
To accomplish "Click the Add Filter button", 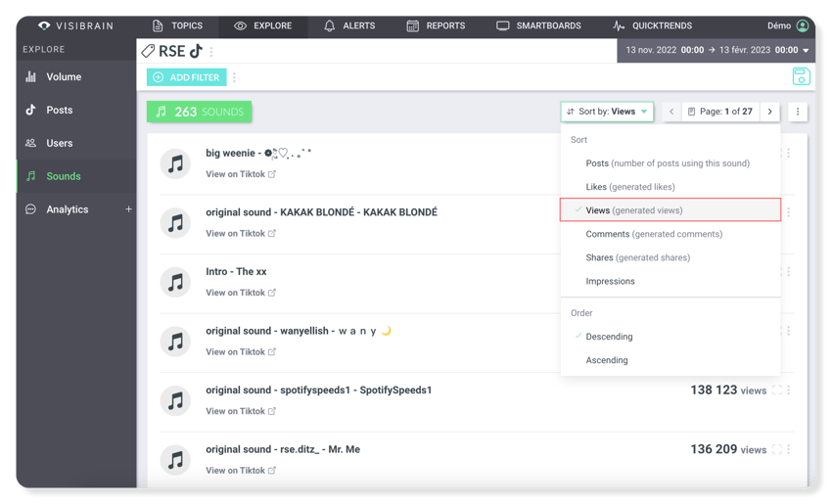I will (x=186, y=77).
